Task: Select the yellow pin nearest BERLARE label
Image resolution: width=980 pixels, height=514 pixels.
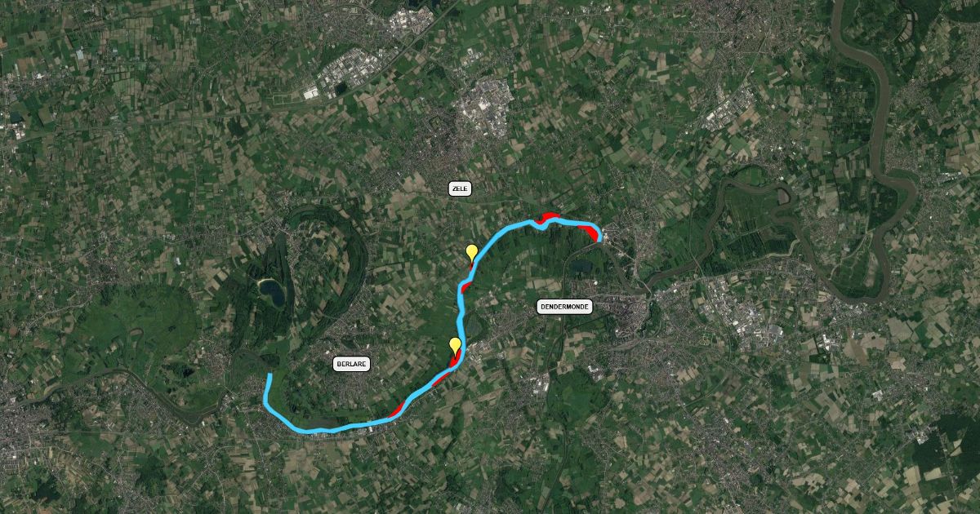Action: [x=455, y=345]
